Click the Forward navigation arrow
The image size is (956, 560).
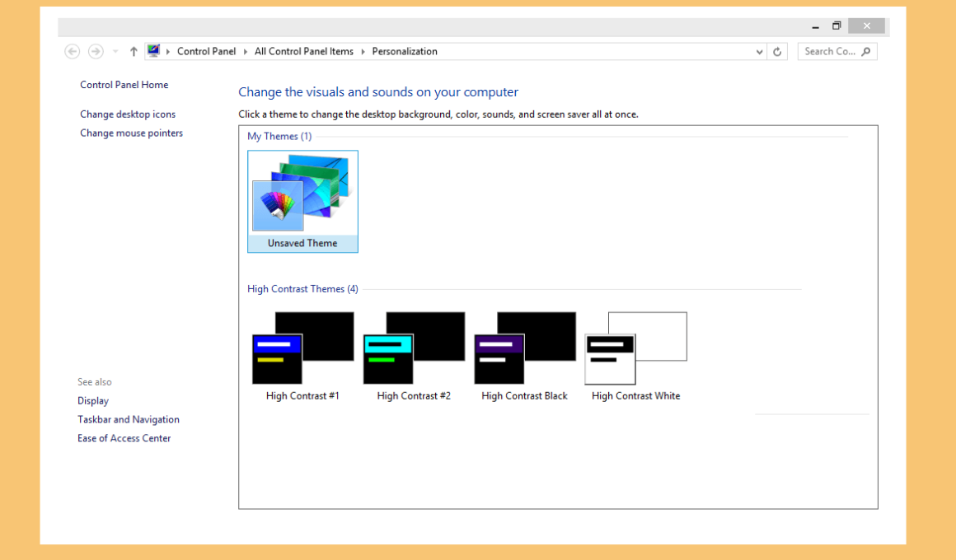[96, 52]
